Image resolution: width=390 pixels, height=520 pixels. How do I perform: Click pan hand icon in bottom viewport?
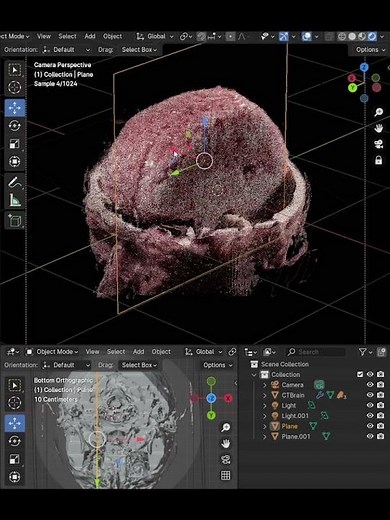tap(226, 443)
